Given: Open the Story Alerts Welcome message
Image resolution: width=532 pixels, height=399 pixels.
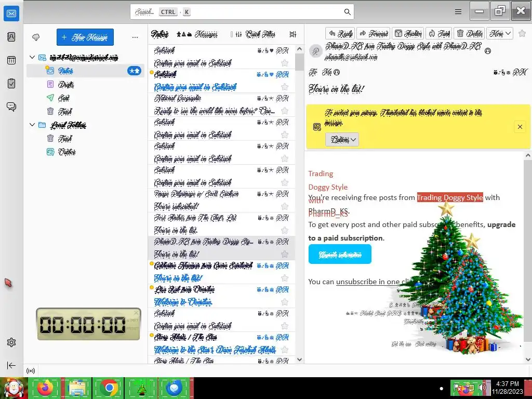Looking at the screenshot, I should [221, 344].
